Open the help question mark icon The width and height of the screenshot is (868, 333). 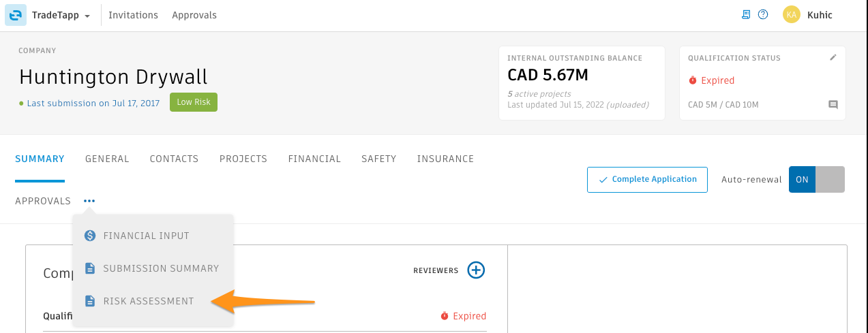763,14
